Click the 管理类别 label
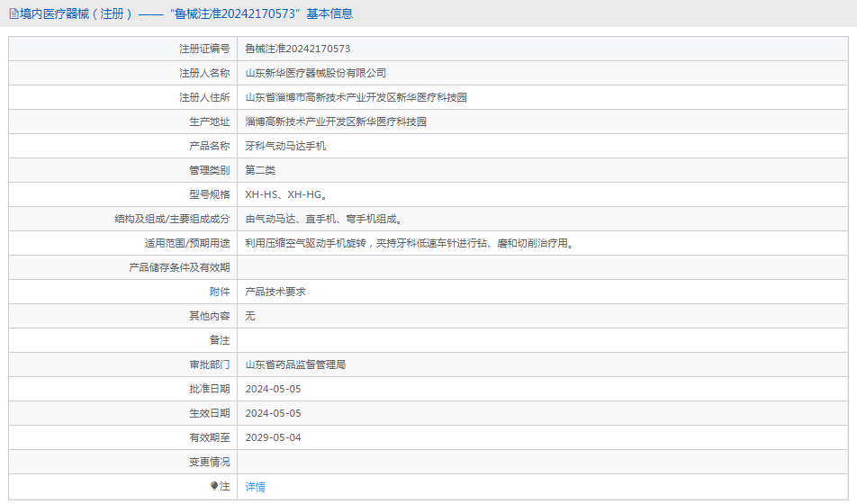 click(210, 170)
